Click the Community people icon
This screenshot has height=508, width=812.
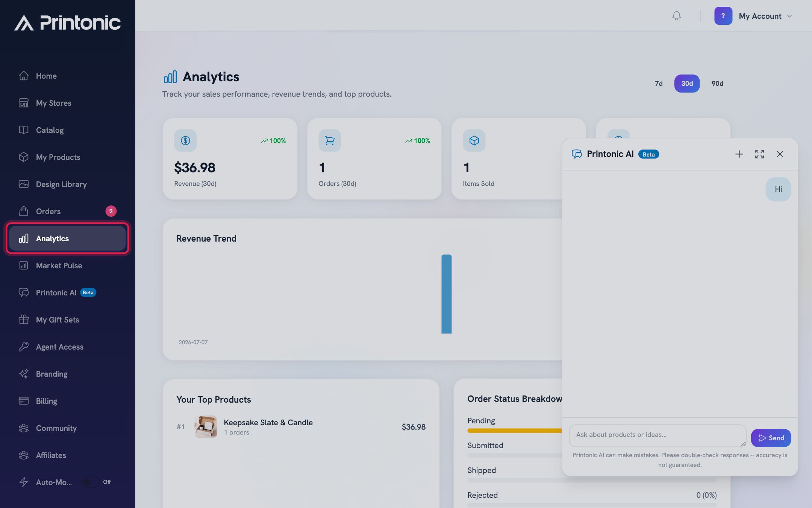coord(24,428)
